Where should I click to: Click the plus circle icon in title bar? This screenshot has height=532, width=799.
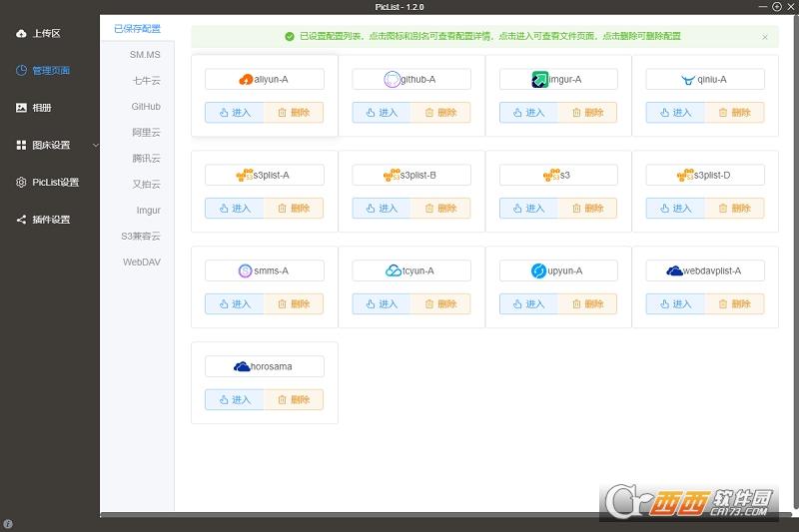tap(777, 7)
